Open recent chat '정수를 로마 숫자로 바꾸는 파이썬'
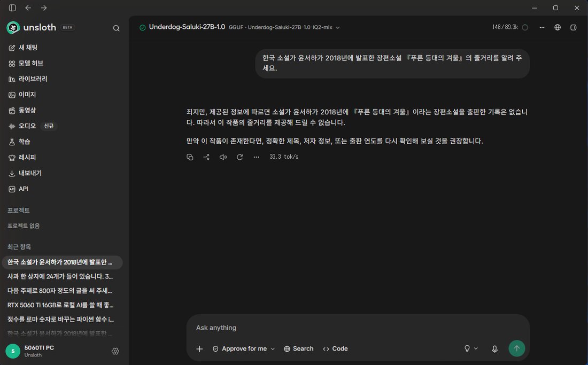The height and width of the screenshot is (365, 588). click(x=62, y=319)
